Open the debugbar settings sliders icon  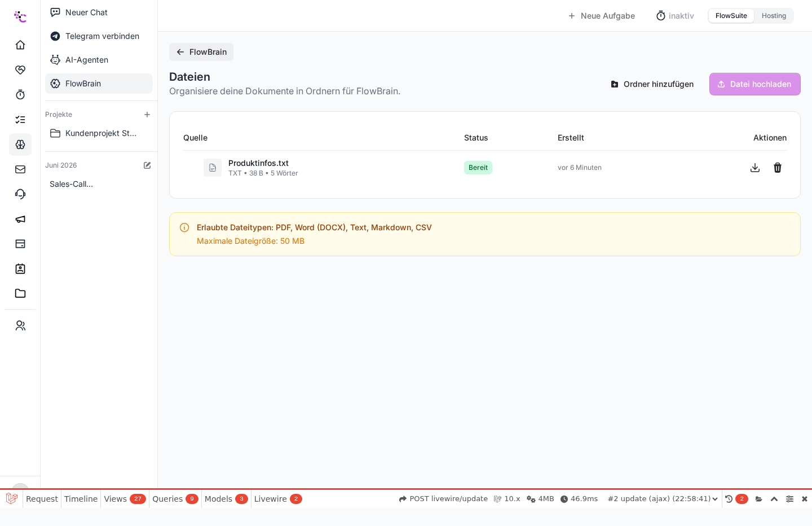coord(789,499)
